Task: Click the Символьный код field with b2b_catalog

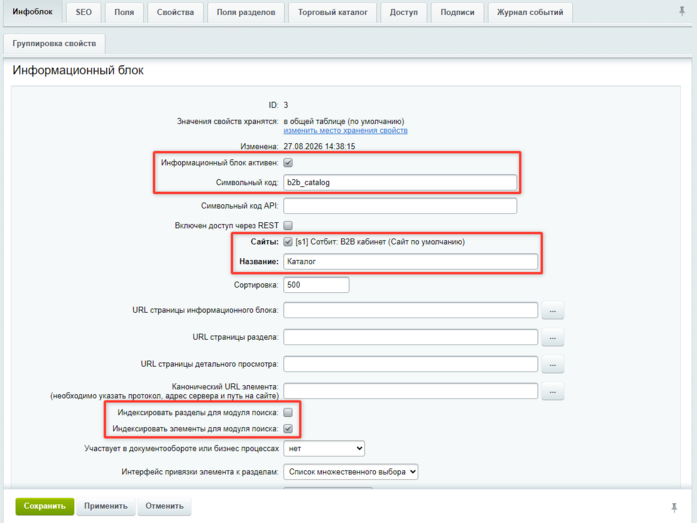Action: (400, 182)
